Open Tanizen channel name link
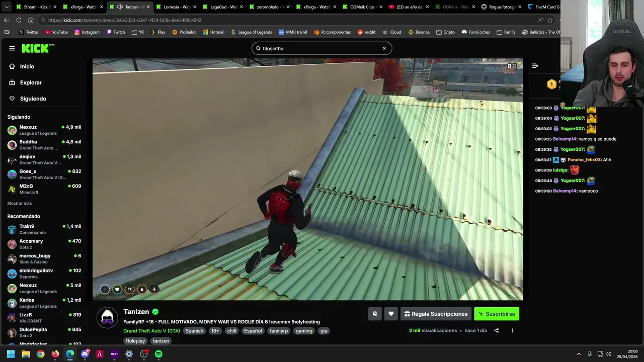The width and height of the screenshot is (644, 362). click(x=136, y=312)
